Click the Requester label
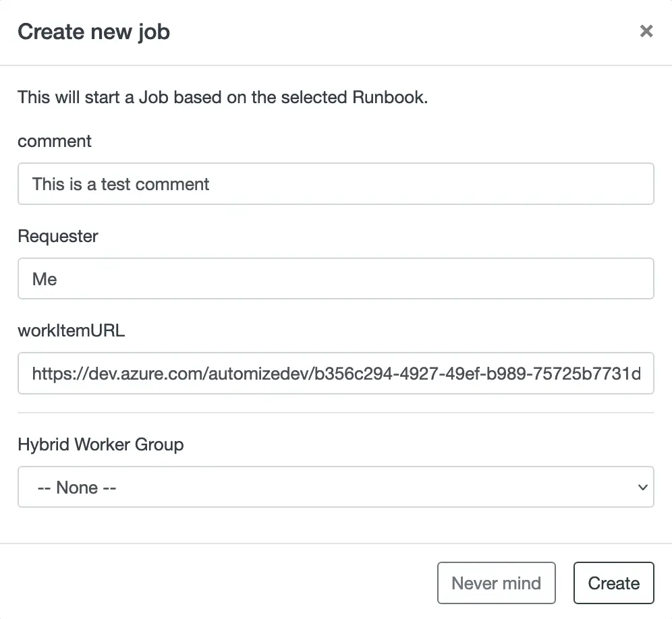672x619 pixels. (57, 236)
